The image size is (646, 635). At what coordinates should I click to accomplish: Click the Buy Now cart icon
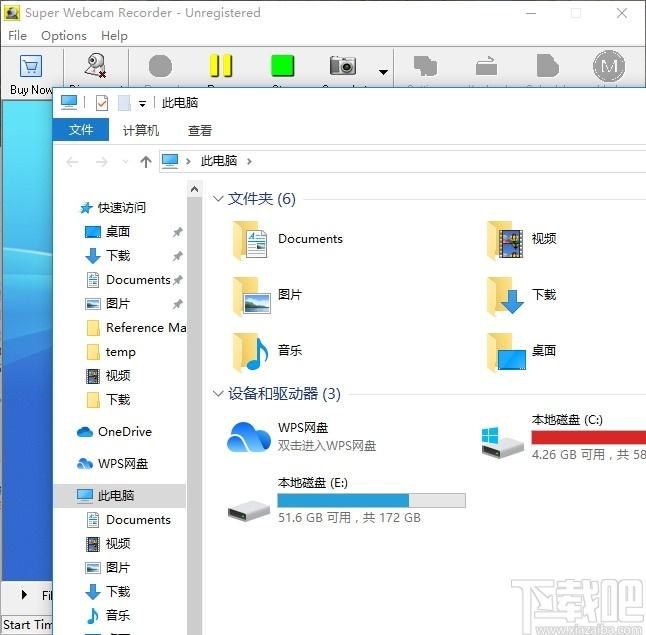click(31, 66)
